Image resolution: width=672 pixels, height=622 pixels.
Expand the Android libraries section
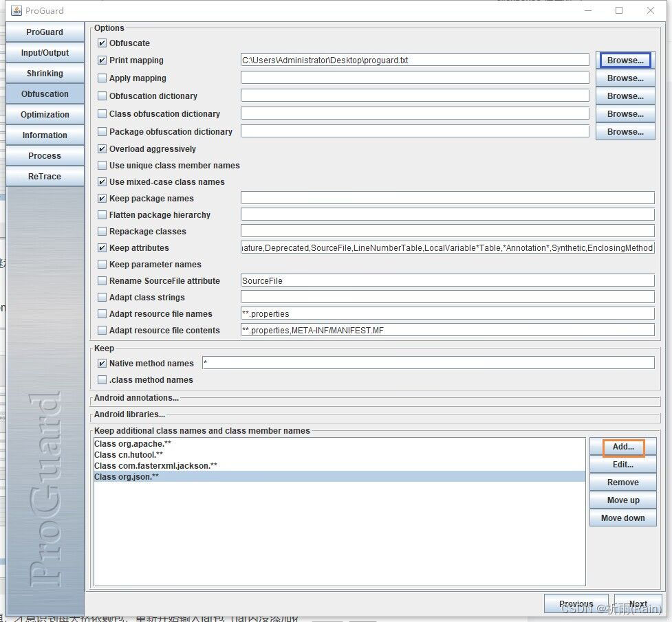129,414
